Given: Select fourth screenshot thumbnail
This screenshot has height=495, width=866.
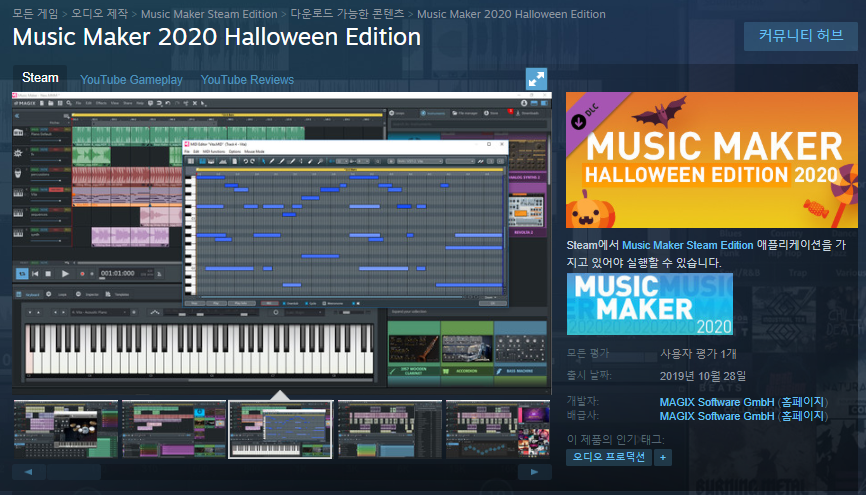Looking at the screenshot, I should pyautogui.click(x=390, y=429).
